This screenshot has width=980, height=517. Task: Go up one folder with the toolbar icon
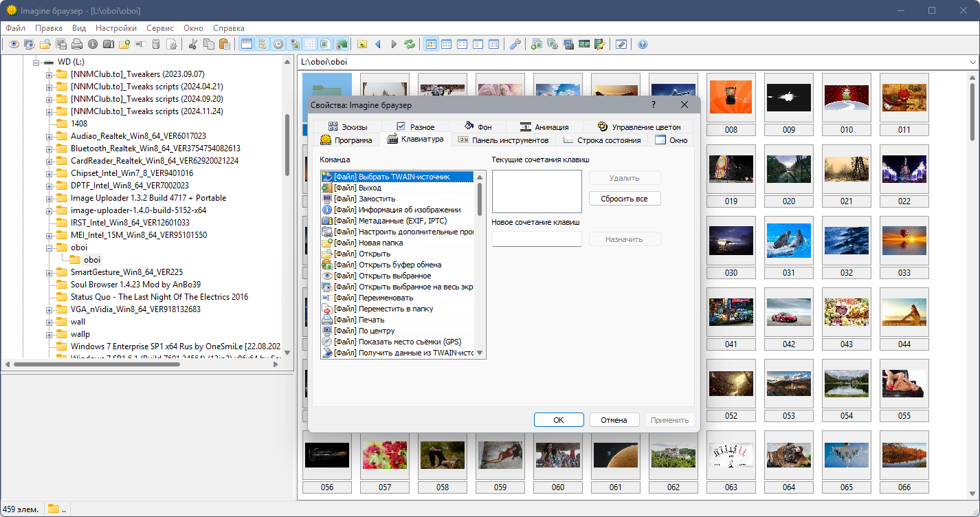coord(362,45)
